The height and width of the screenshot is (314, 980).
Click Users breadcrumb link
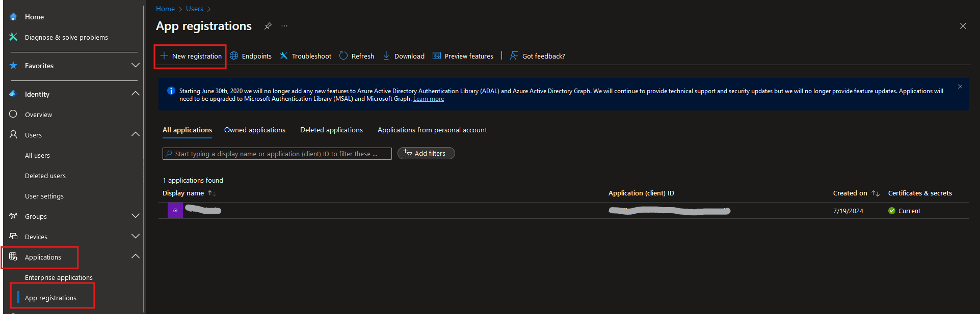coord(195,9)
